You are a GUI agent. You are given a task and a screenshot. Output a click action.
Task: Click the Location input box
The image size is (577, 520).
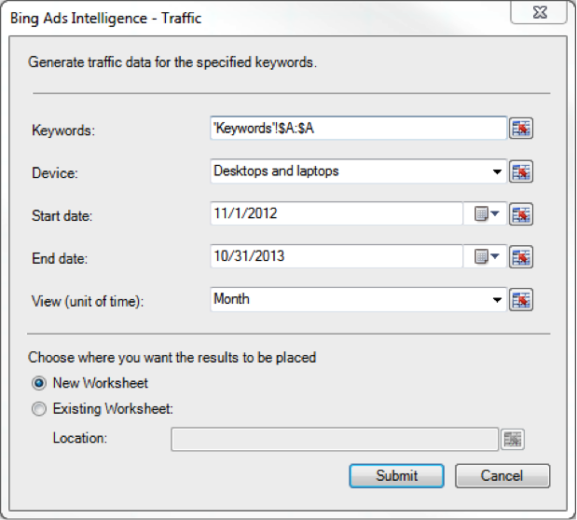coord(334,439)
